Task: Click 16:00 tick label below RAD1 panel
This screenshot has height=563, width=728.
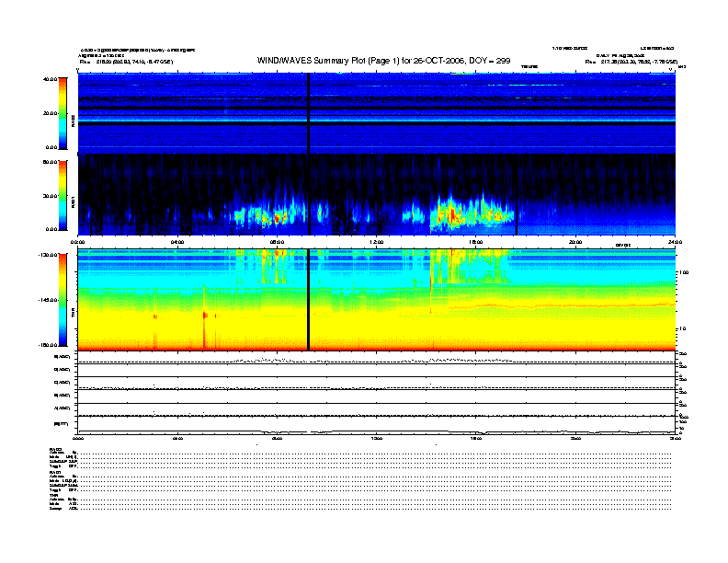Action: (x=476, y=242)
